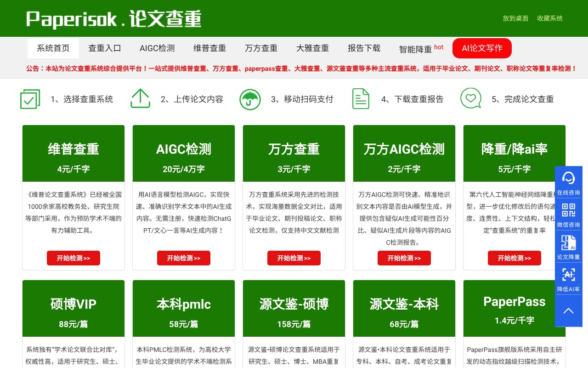Select the AIGC检测 navigation item
This screenshot has width=588, height=368.
157,48
